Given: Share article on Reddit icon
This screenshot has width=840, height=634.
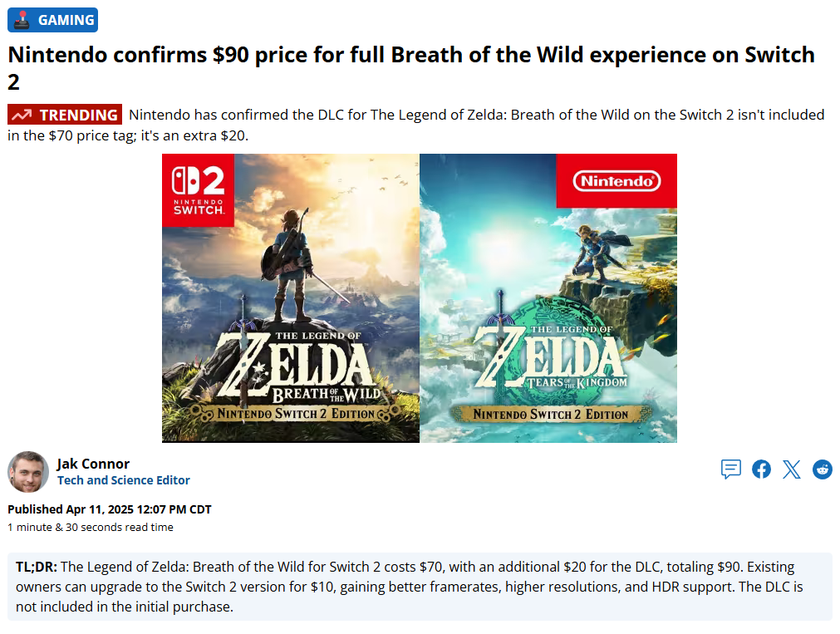Looking at the screenshot, I should coord(823,469).
